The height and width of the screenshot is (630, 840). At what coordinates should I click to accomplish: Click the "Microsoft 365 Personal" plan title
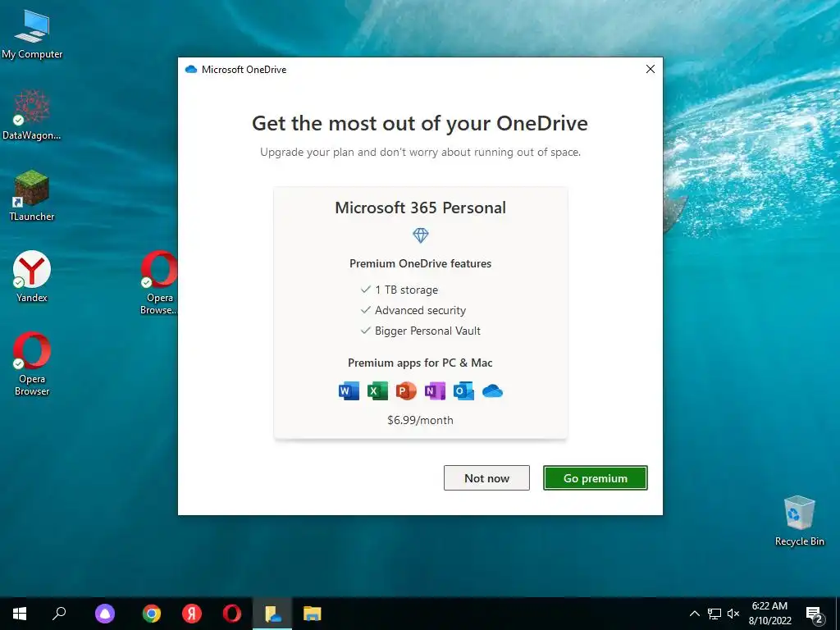[x=421, y=208]
